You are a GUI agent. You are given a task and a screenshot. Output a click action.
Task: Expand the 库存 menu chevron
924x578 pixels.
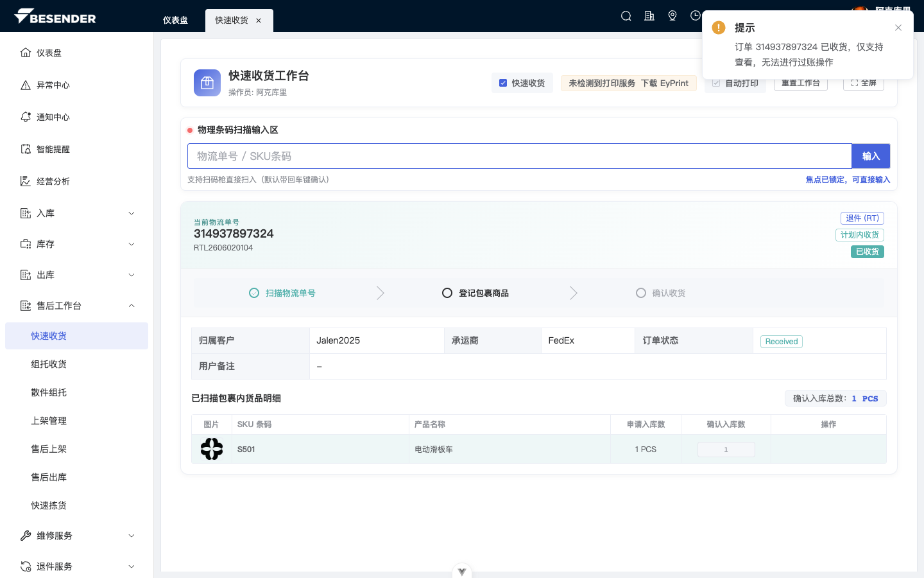pyautogui.click(x=132, y=244)
